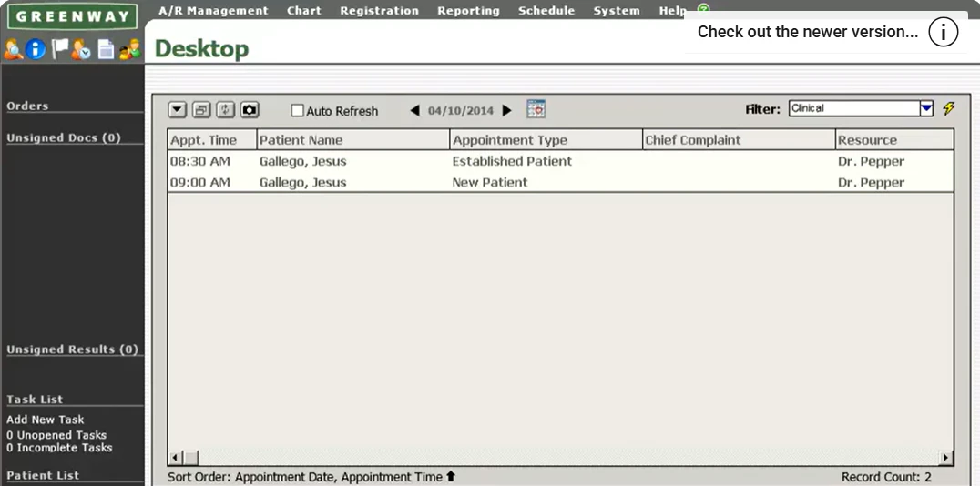980x486 pixels.
Task: Click Dr. Pepper in the 09:00 AM row
Action: pos(871,182)
